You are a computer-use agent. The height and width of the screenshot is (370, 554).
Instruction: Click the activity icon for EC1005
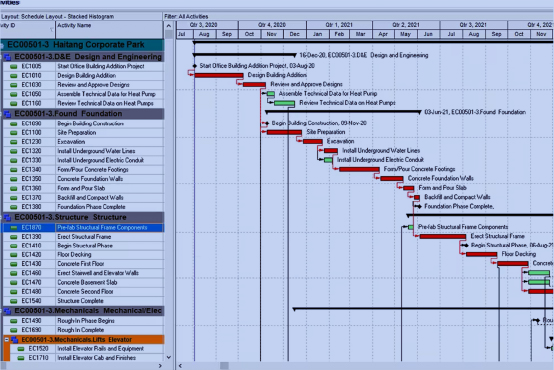13,66
